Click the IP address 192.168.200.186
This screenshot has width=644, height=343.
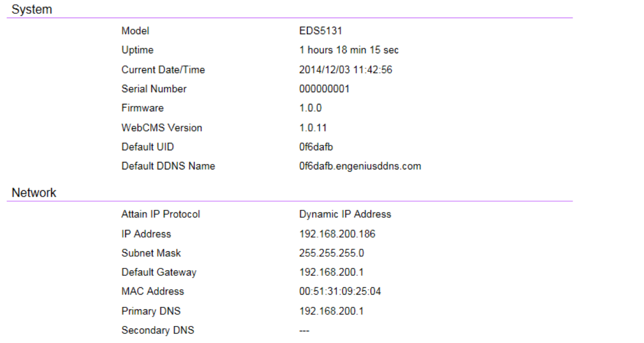[333, 234]
